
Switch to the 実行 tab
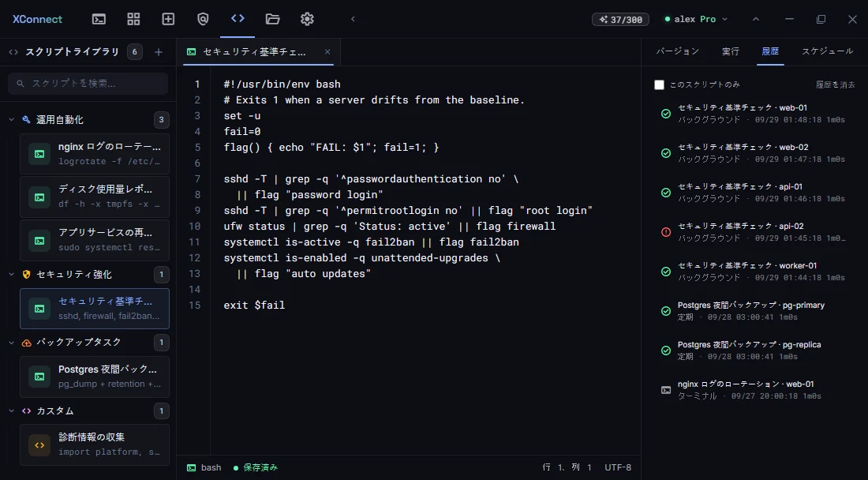point(731,51)
